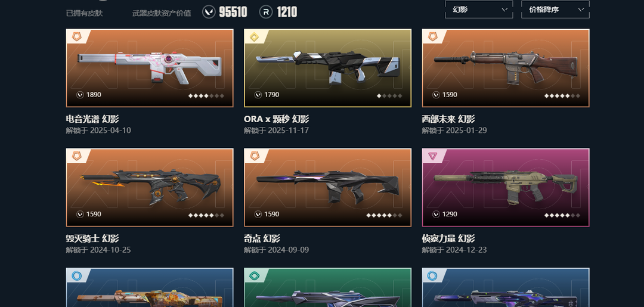This screenshot has width=644, height=307.
Task: Click the Radianite icon beside 1210
Action: [266, 12]
